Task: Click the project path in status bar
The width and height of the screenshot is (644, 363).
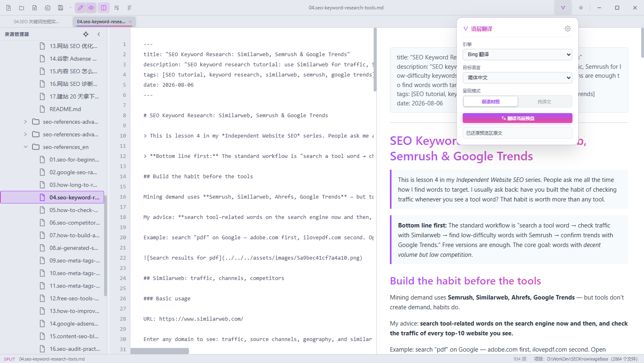Action: pyautogui.click(x=585, y=359)
